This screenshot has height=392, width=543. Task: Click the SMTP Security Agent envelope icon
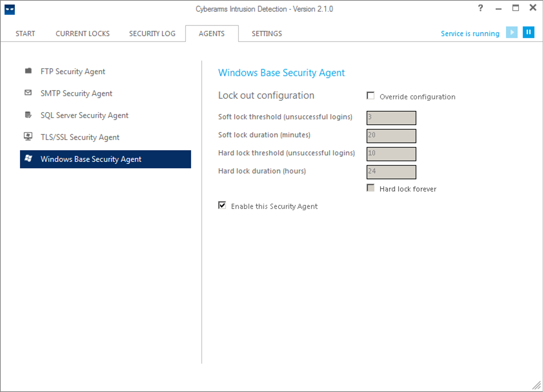pos(29,93)
